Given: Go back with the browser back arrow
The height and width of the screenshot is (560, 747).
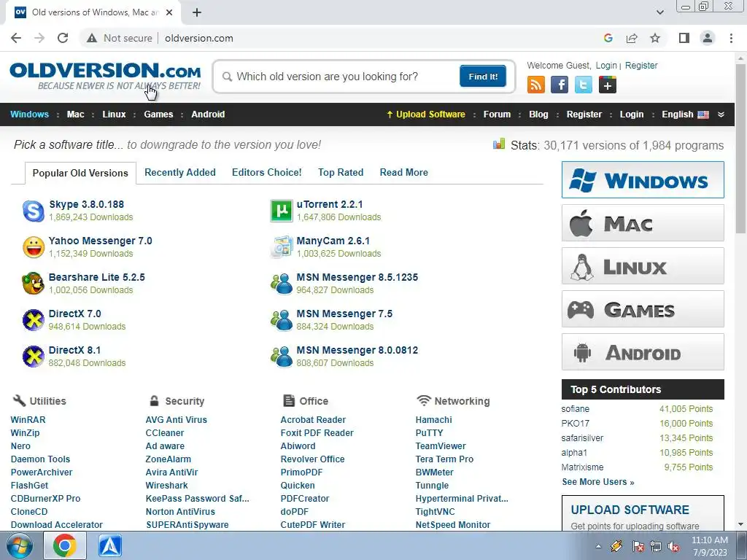Looking at the screenshot, I should pyautogui.click(x=16, y=38).
